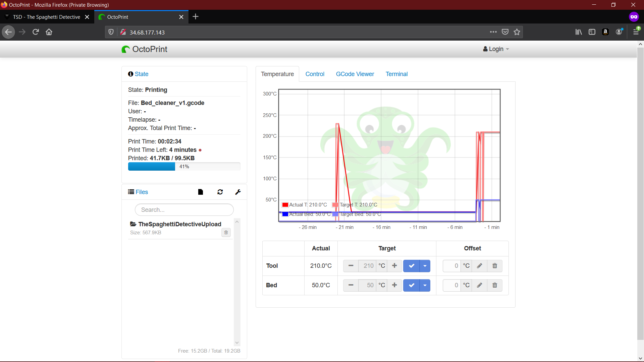Screen dimensions: 644x362
Task: Click the new file icon in Files panel
Action: [x=201, y=192]
